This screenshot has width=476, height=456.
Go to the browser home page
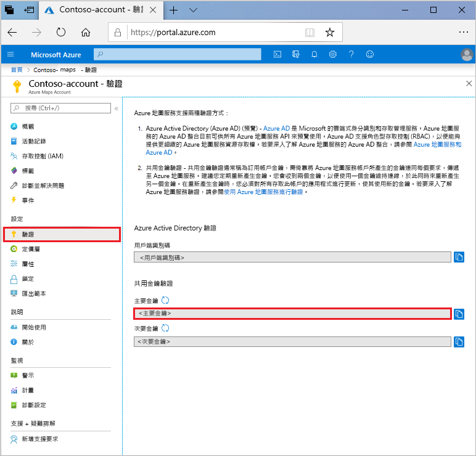[86, 32]
